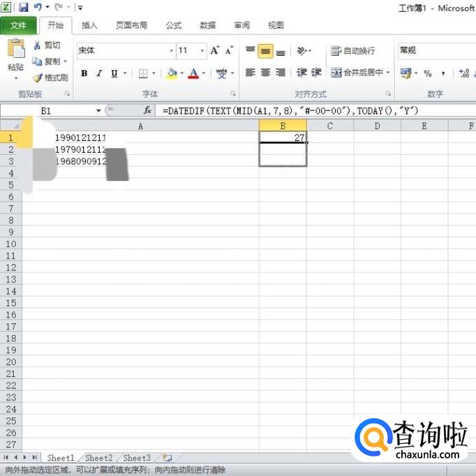Image resolution: width=476 pixels, height=476 pixels.
Task: Toggle bottom vertical alignment
Action: [x=281, y=52]
